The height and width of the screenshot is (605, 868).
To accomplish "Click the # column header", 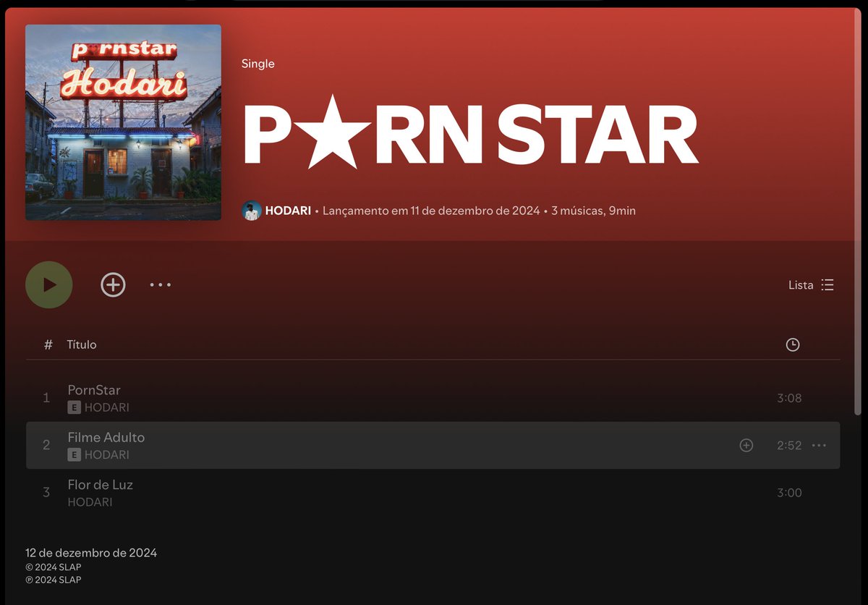I will (48, 344).
